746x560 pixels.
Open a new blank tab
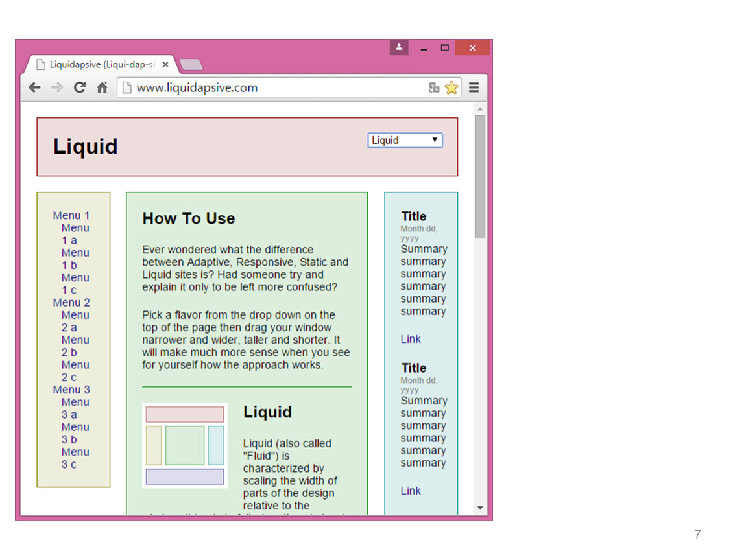[191, 65]
